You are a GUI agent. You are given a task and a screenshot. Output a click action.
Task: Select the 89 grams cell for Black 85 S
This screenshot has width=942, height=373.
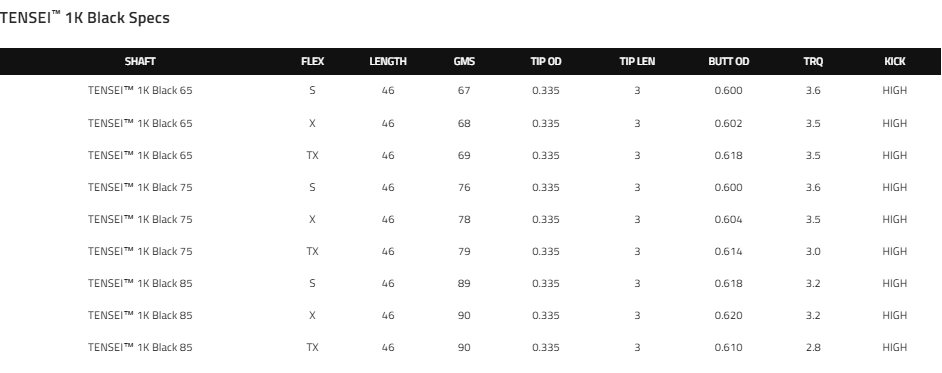pyautogui.click(x=464, y=284)
